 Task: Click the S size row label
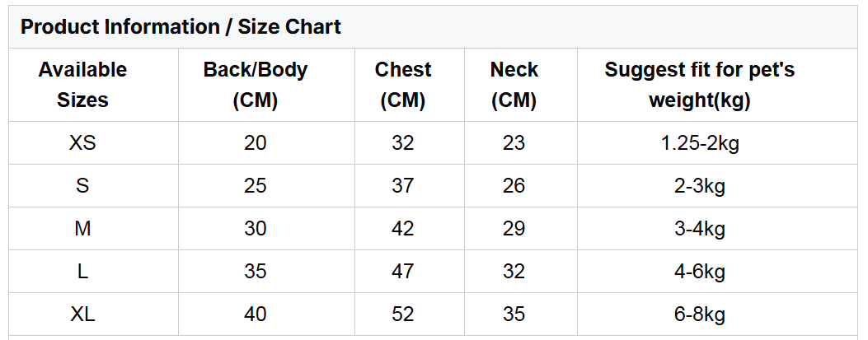coord(82,186)
